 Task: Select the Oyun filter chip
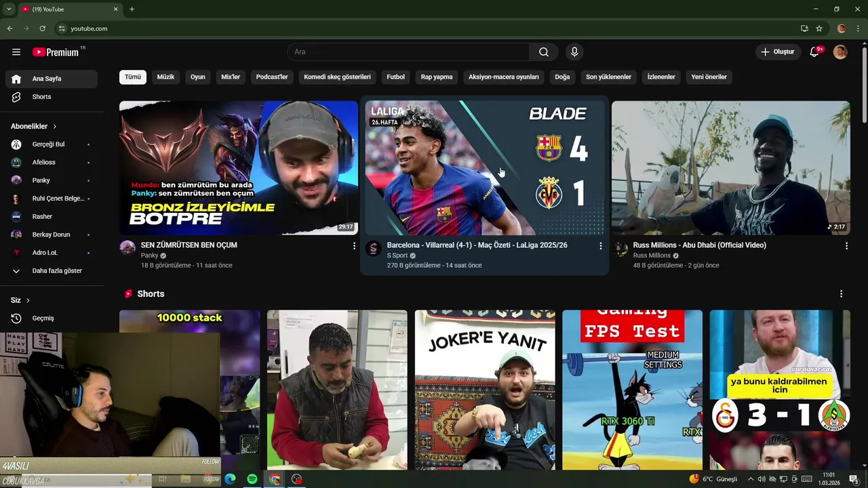pos(198,77)
